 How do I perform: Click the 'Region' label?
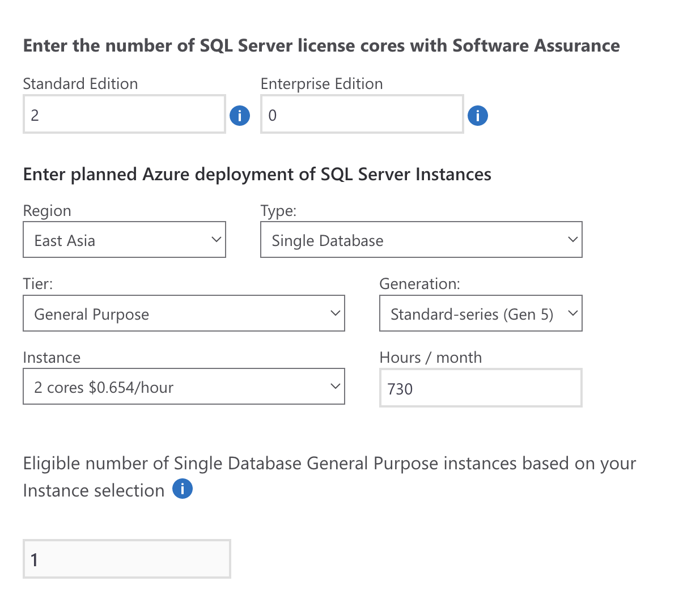[x=47, y=211]
